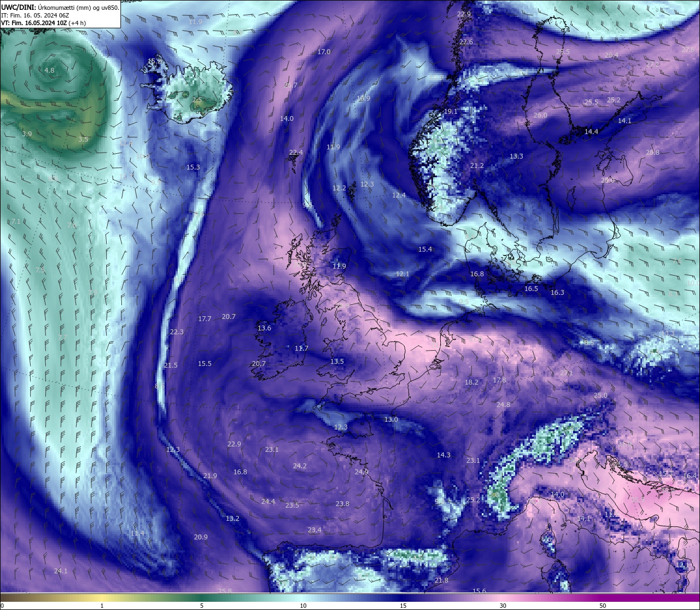The image size is (700, 610).
Task: Click the map value '11.7'
Action: coord(301,348)
